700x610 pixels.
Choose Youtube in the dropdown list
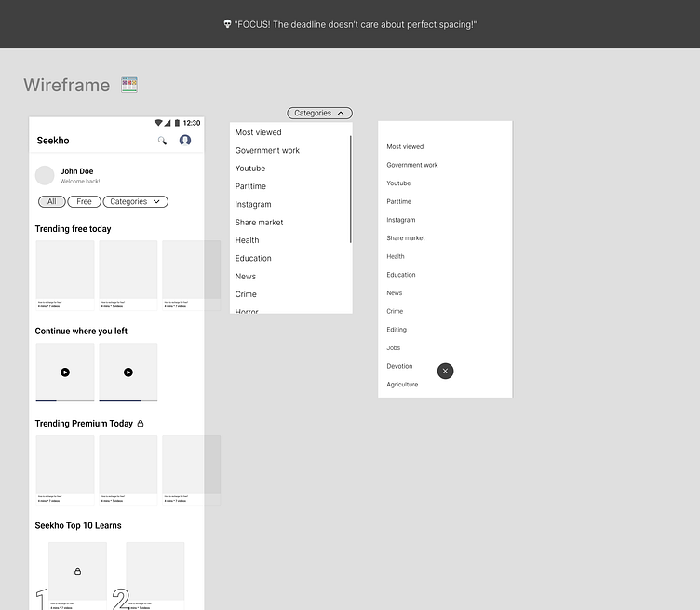[250, 169]
